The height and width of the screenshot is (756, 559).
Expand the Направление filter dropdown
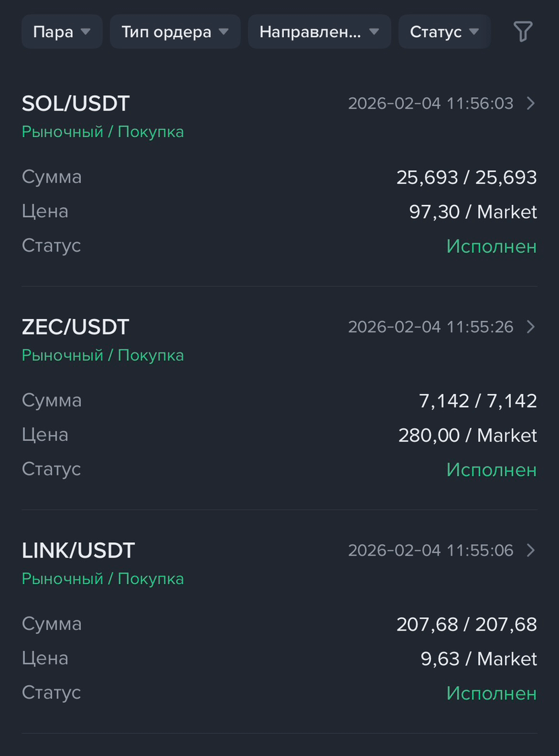coord(319,32)
